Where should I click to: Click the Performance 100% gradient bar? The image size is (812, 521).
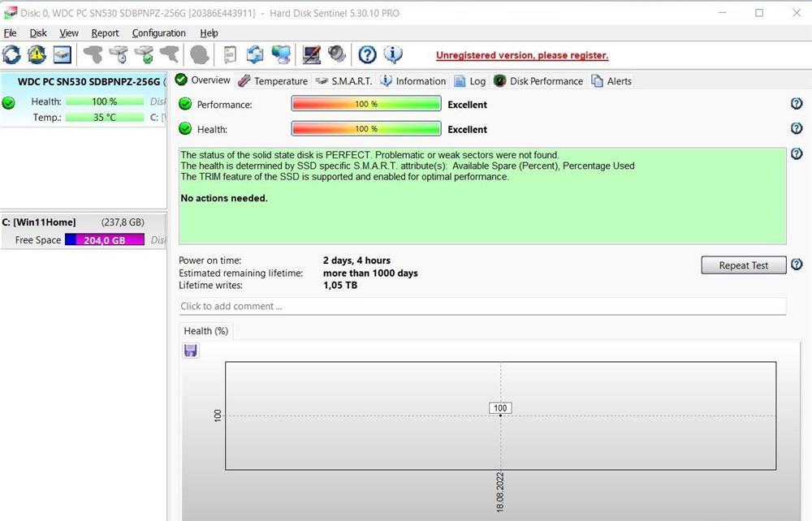click(x=366, y=104)
